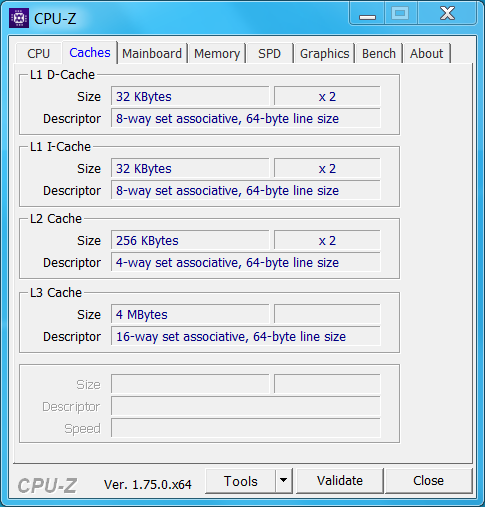
Task: Click the L1 I-Cache group label
Action: 60,147
